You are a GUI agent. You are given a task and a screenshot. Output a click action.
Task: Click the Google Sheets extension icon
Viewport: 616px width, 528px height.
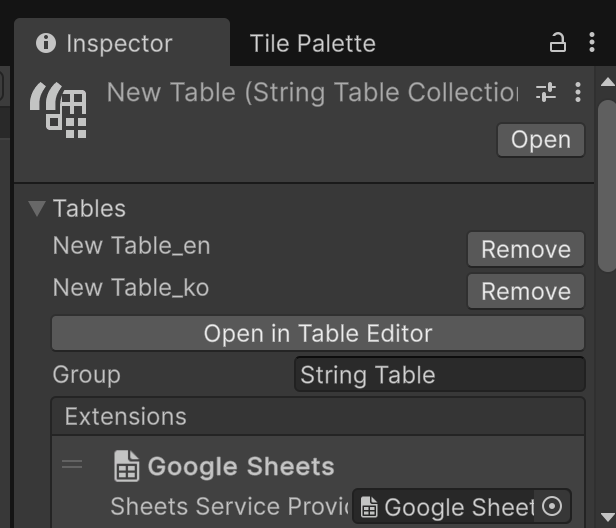pos(126,466)
